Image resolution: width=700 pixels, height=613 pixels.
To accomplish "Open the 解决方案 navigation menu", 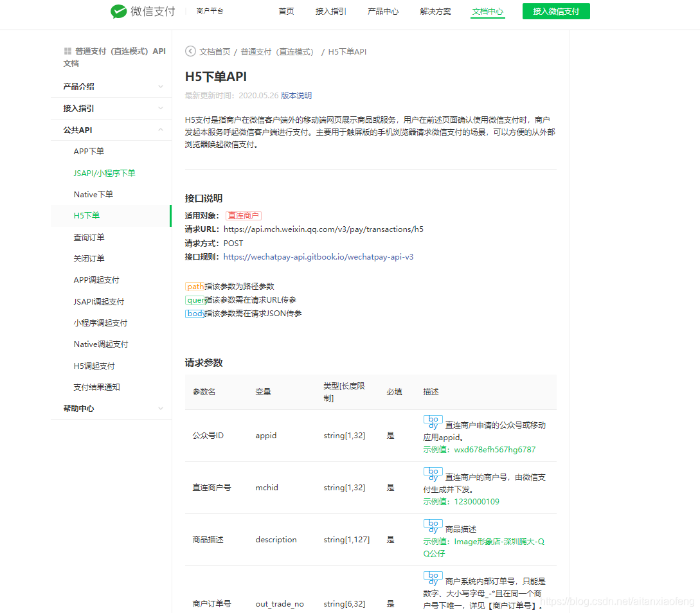I will [x=435, y=11].
